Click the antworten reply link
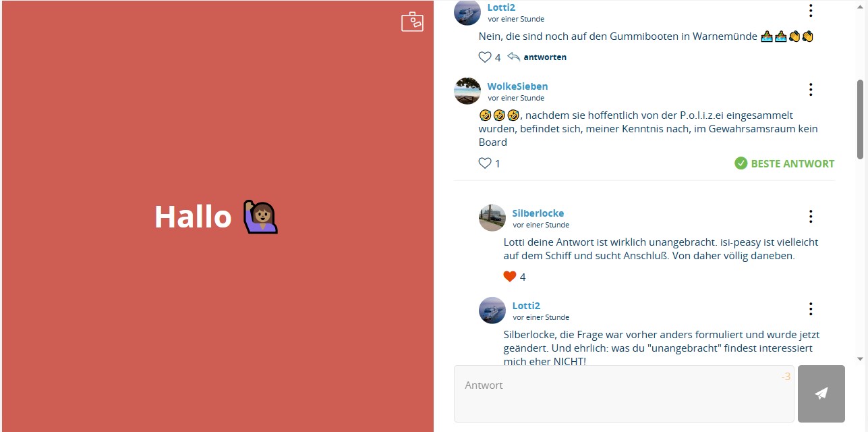 click(x=545, y=57)
